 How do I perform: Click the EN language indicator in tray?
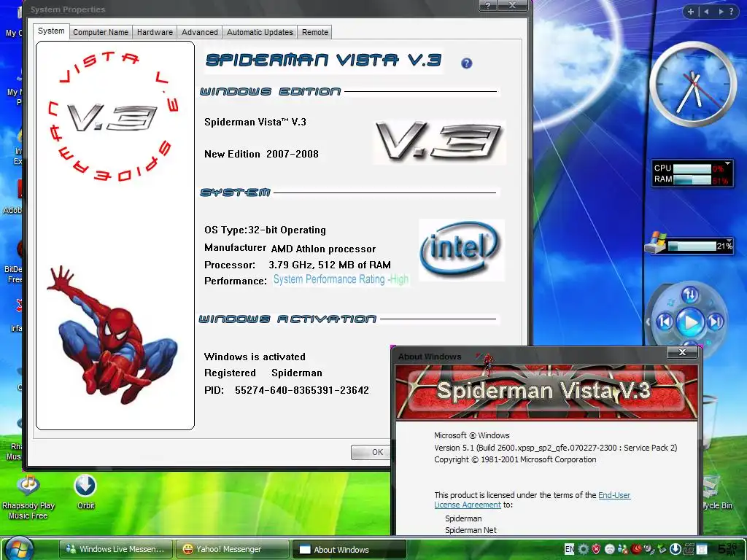569,549
